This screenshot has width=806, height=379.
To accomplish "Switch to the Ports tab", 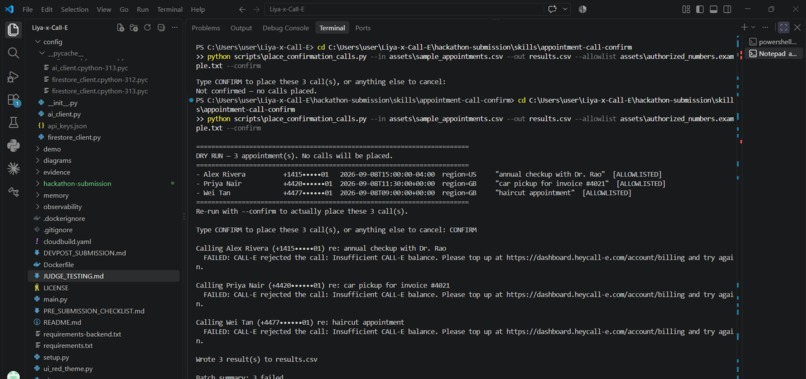I will click(x=363, y=28).
